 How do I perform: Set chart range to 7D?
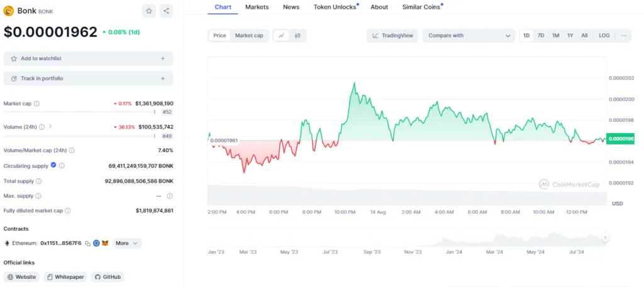click(541, 36)
